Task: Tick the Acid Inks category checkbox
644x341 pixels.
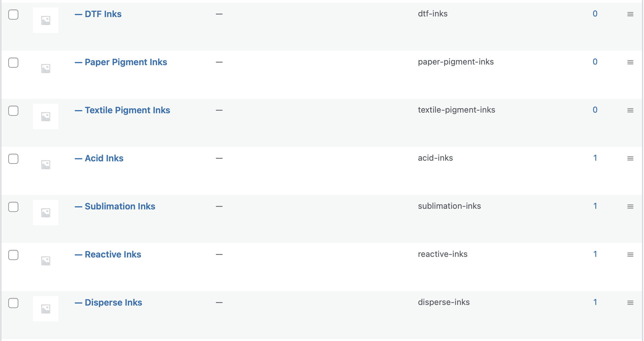Action: pos(13,159)
